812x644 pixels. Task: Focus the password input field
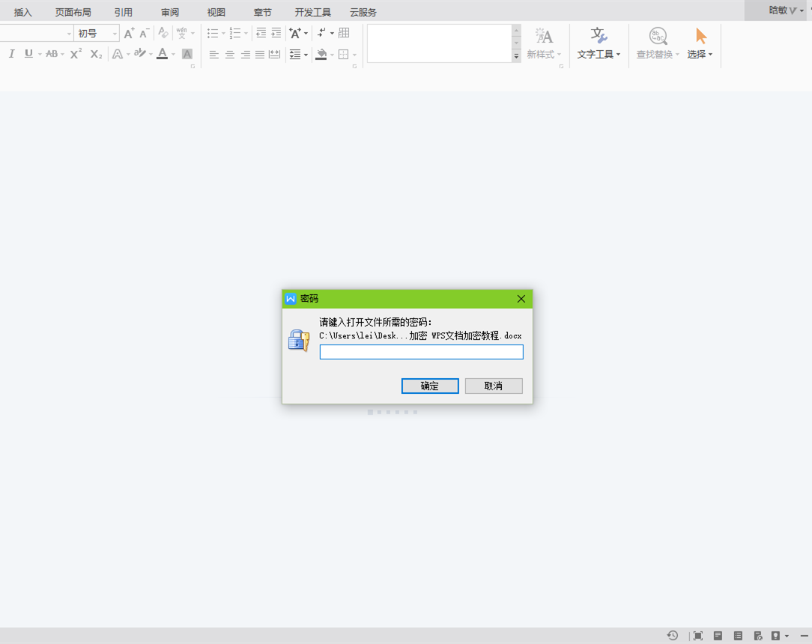click(422, 352)
